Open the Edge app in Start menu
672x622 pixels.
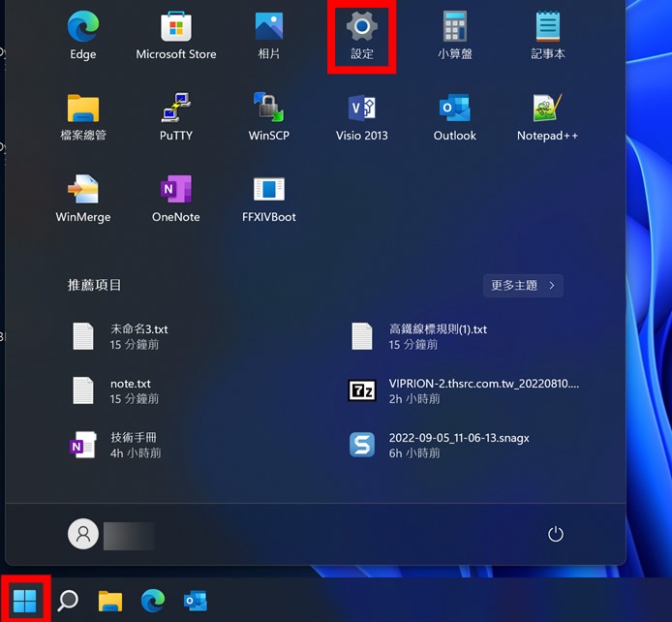(x=83, y=35)
